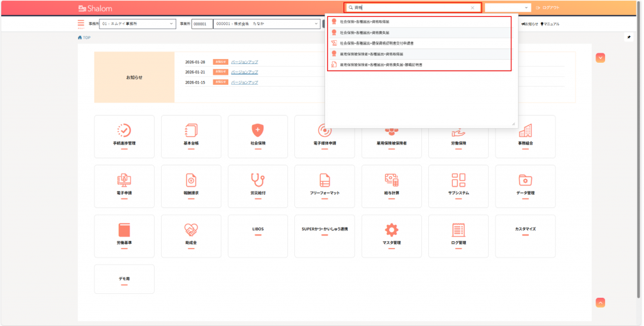Open the 労災給付 stethoscope icon
The width and height of the screenshot is (644, 326).
(258, 180)
